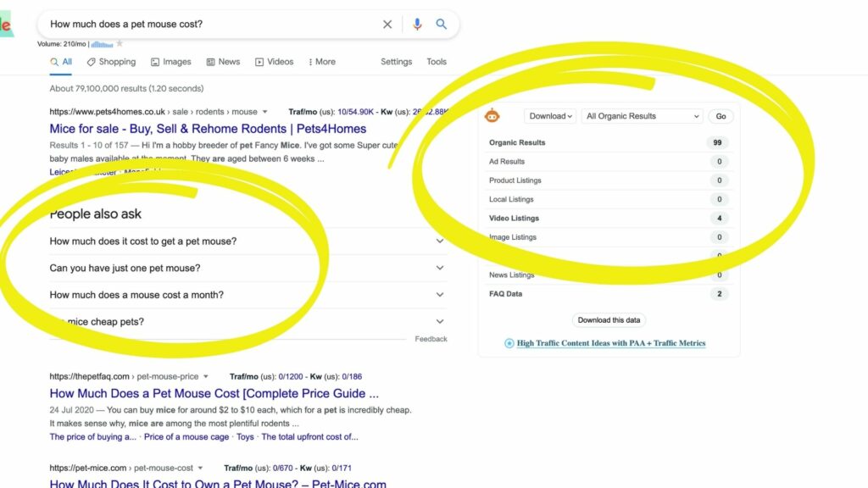The image size is (868, 488).
Task: Open the News tab
Action: click(223, 62)
